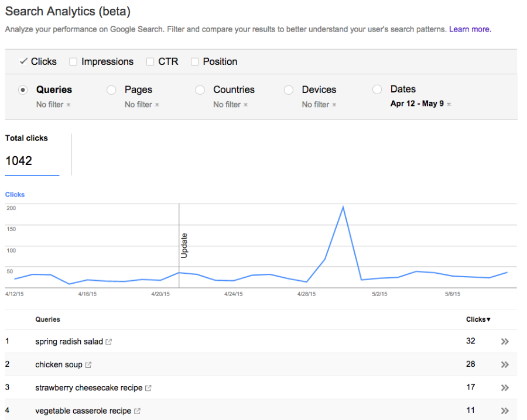Expand the No filter dropdown under Queries
Viewport: 527px width, 420px height.
53,105
